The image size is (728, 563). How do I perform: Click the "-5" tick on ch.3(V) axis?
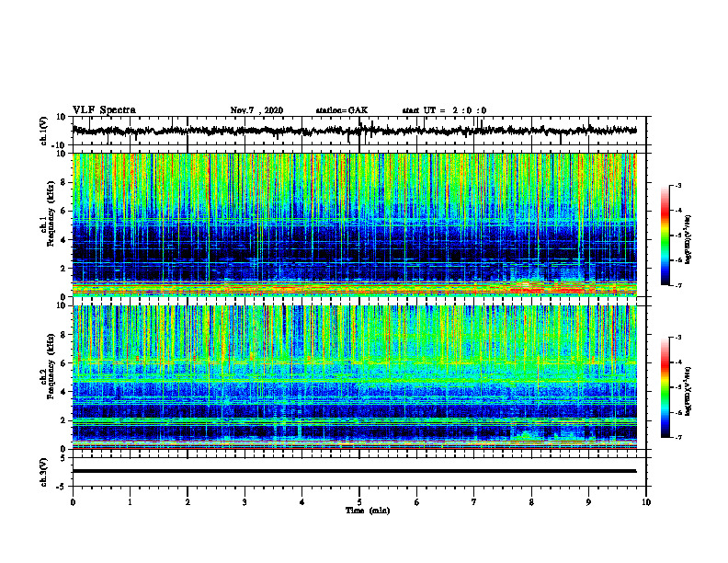pyautogui.click(x=62, y=487)
